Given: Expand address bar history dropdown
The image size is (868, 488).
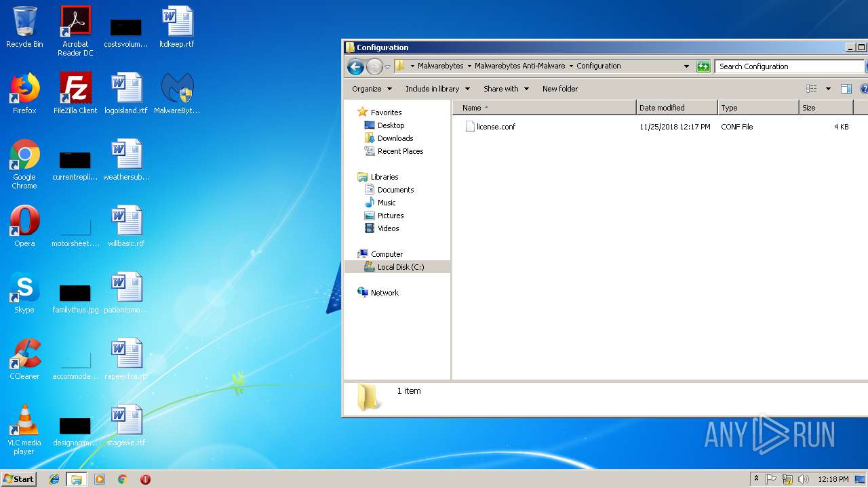Looking at the screenshot, I should tap(686, 66).
